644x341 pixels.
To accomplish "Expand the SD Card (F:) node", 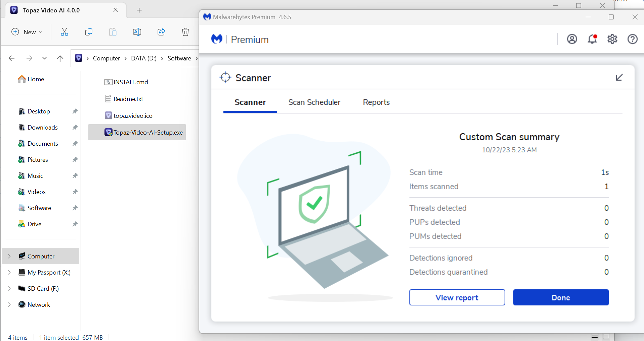I will [9, 288].
